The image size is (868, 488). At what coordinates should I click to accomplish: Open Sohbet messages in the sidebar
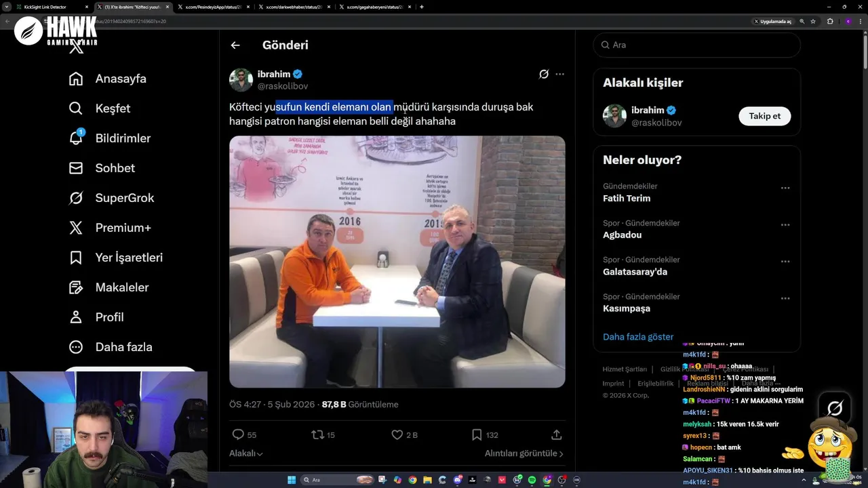tap(102, 168)
